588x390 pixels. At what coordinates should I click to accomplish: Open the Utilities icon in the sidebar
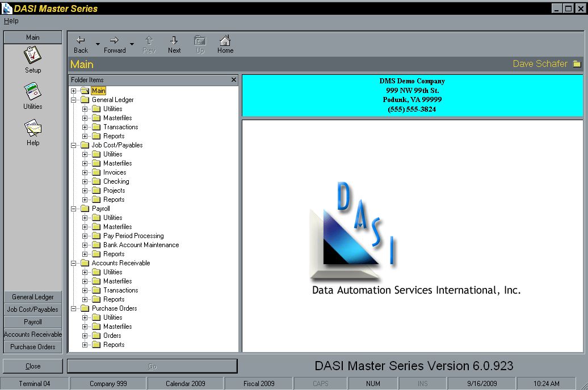(x=32, y=91)
